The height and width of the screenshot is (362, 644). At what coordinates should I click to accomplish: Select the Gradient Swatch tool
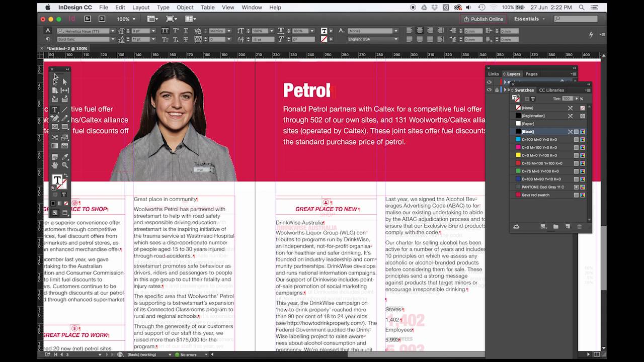tap(55, 146)
